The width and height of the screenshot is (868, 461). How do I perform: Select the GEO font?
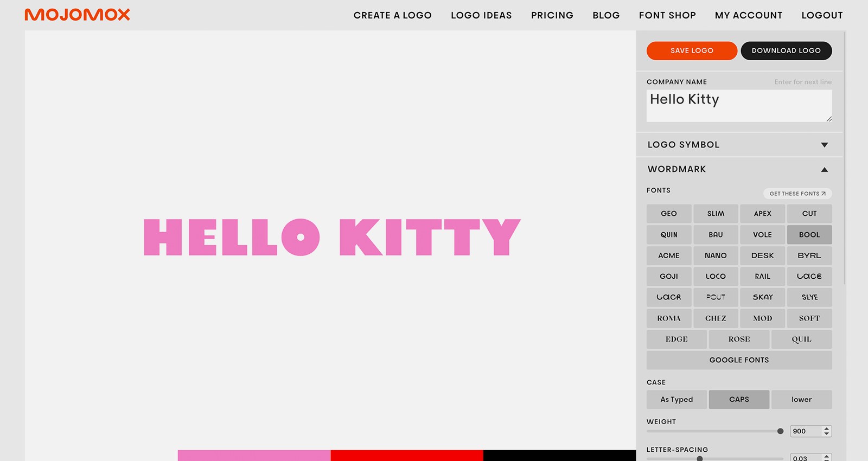click(x=669, y=214)
